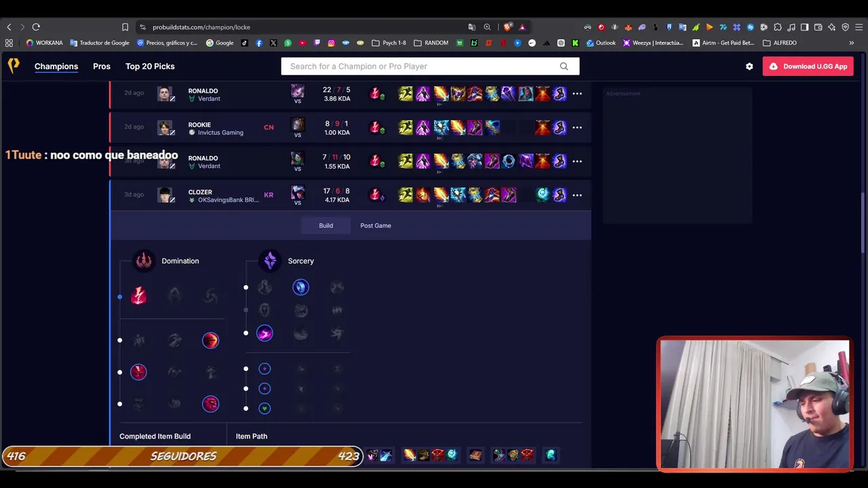
Task: Click the Domination rune tree icon
Action: point(144,261)
